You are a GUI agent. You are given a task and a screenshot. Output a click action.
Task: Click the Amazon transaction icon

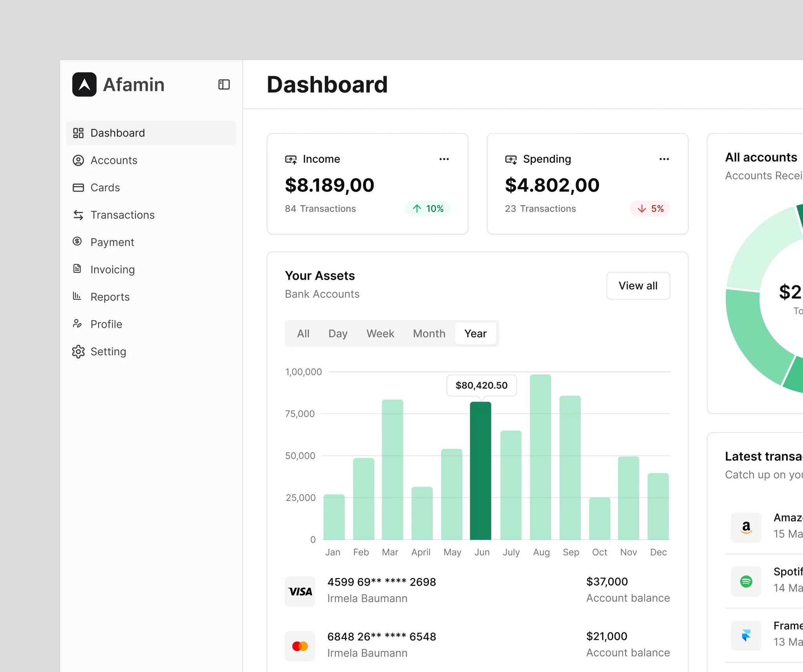[746, 527]
